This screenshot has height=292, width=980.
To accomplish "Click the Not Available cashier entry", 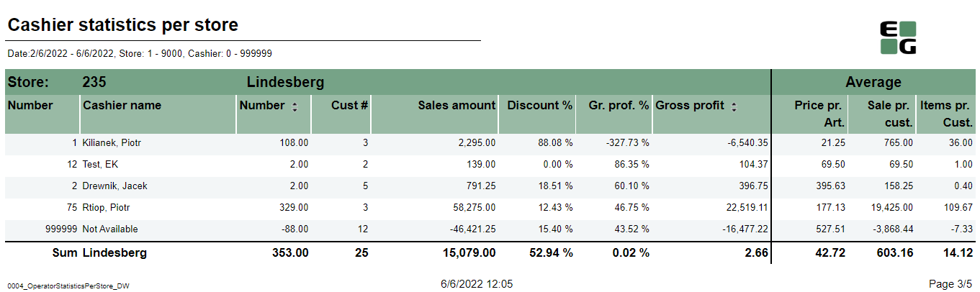I will [x=110, y=229].
